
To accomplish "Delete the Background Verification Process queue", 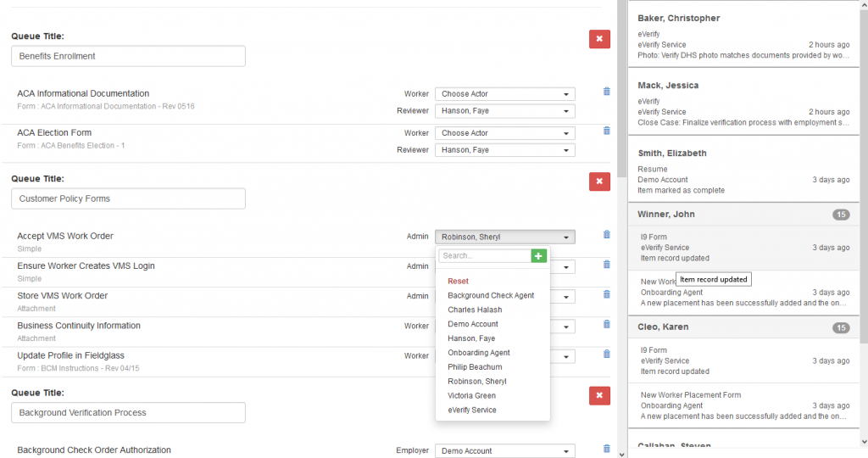I will (x=599, y=395).
